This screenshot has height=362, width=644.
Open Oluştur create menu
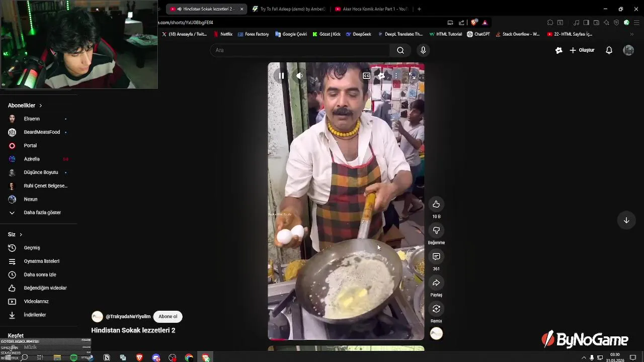582,50
